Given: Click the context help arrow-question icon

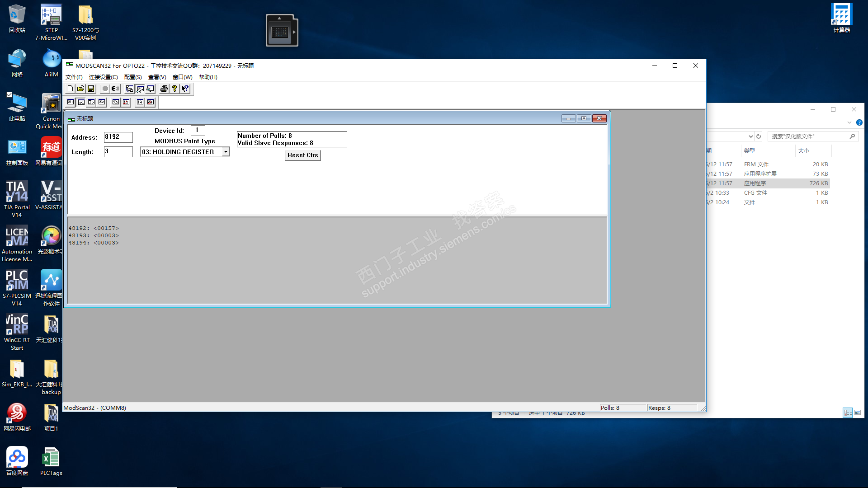Looking at the screenshot, I should 185,89.
